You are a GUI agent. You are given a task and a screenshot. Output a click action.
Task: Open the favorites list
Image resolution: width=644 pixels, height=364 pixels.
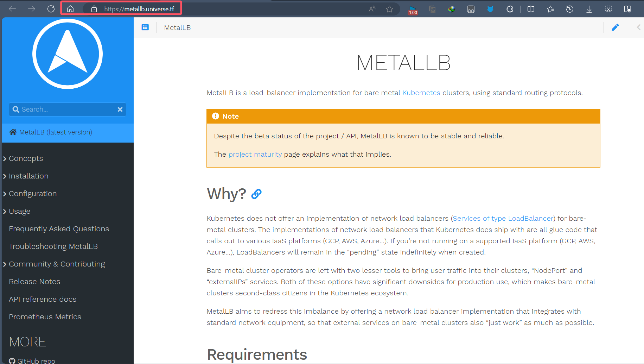click(x=550, y=9)
